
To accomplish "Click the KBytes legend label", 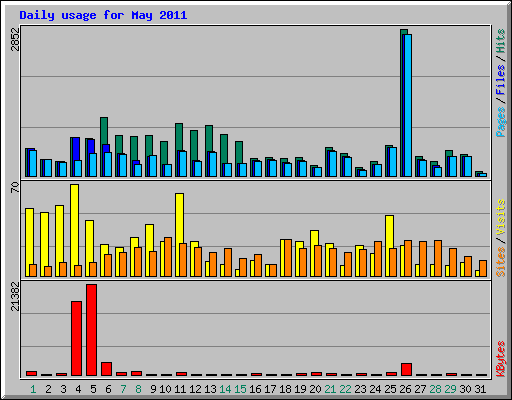I will tap(500, 359).
